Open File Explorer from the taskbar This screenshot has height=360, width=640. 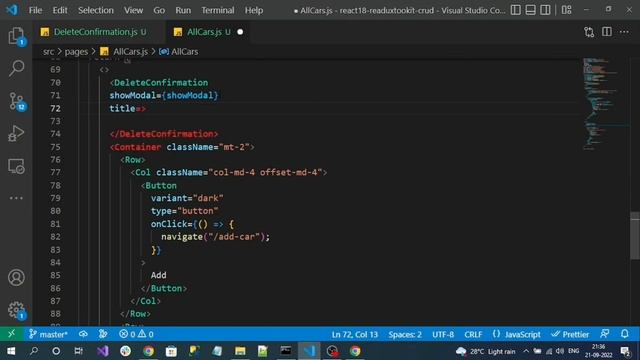240,351
